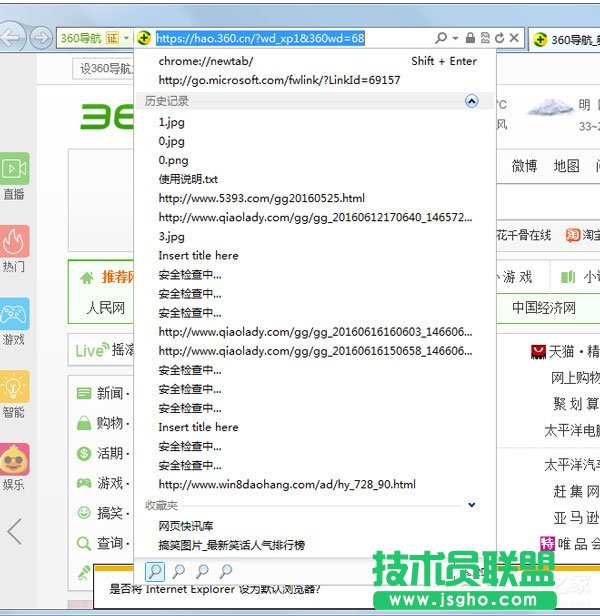Click the Refresh icon in address bar
The width and height of the screenshot is (600, 616).
(x=499, y=38)
